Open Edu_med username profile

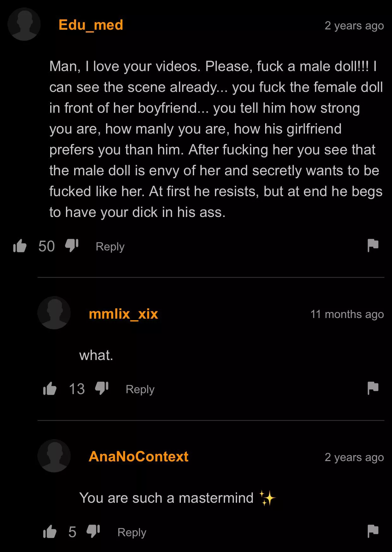pos(91,25)
